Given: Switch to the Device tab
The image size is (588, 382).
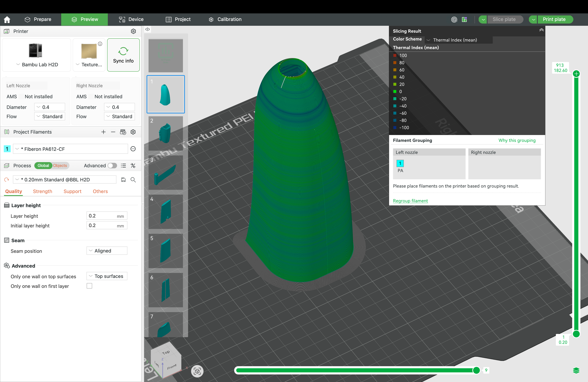Looking at the screenshot, I should [x=131, y=19].
